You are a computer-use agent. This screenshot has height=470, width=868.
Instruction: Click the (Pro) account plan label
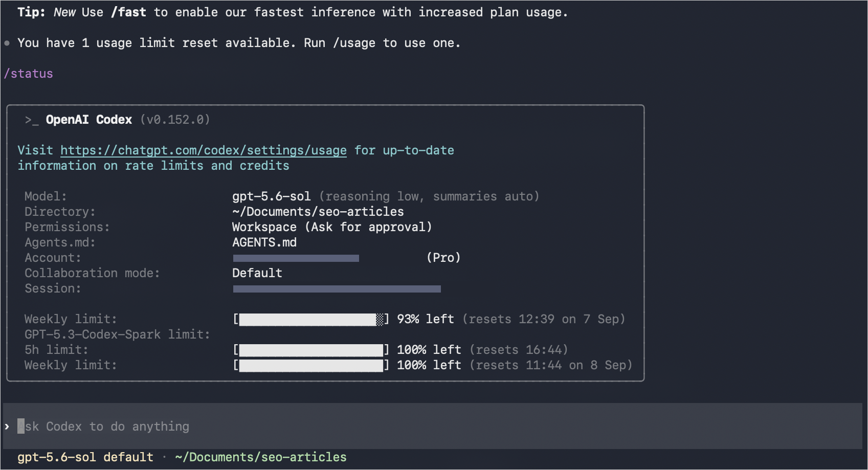tap(443, 258)
